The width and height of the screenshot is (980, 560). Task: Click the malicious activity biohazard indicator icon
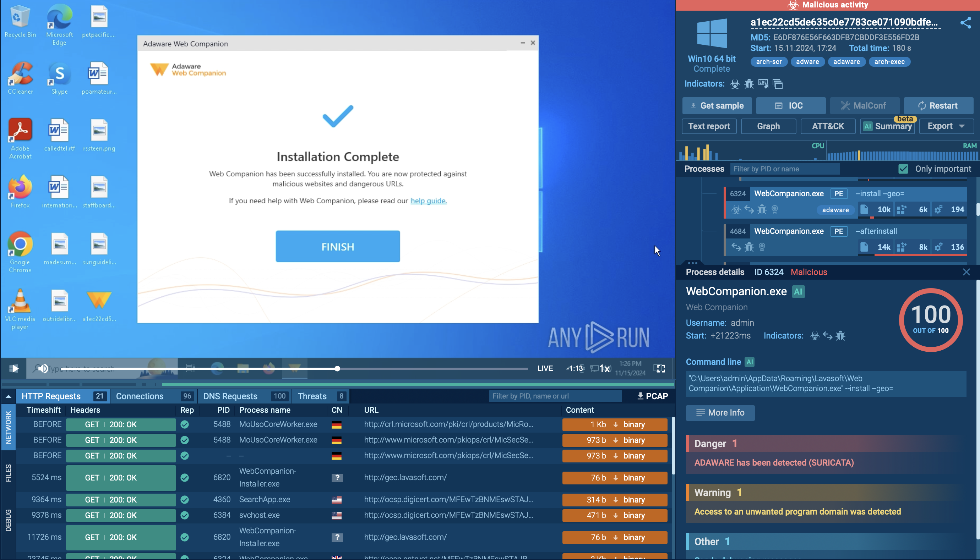click(735, 84)
